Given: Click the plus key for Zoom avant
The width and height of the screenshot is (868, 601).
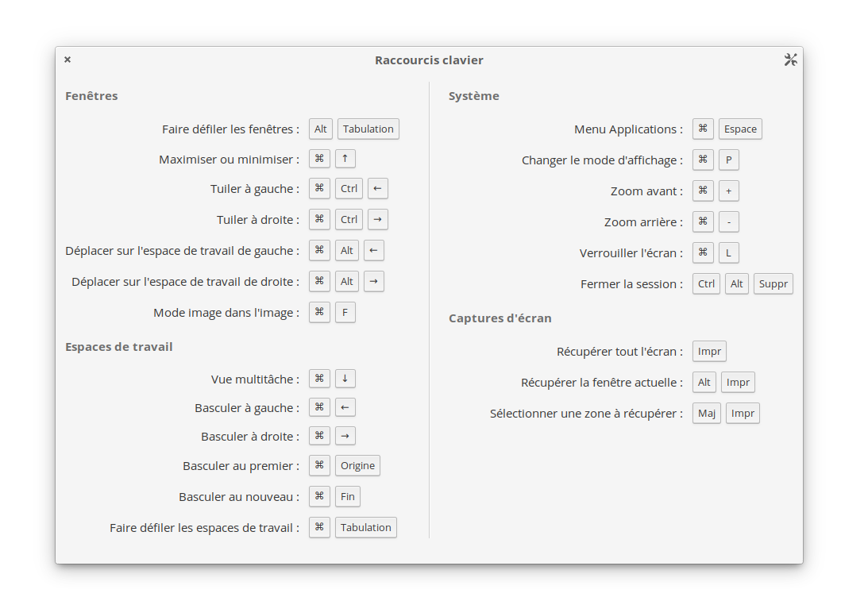Looking at the screenshot, I should pyautogui.click(x=728, y=191).
